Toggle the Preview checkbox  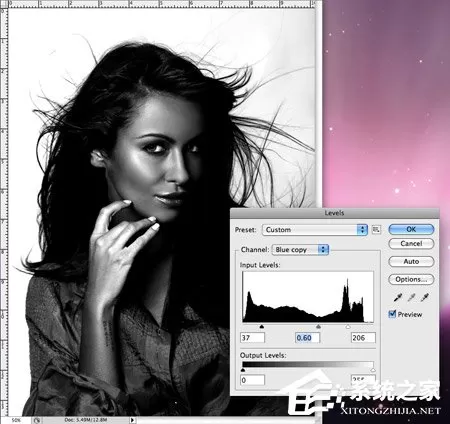point(392,314)
